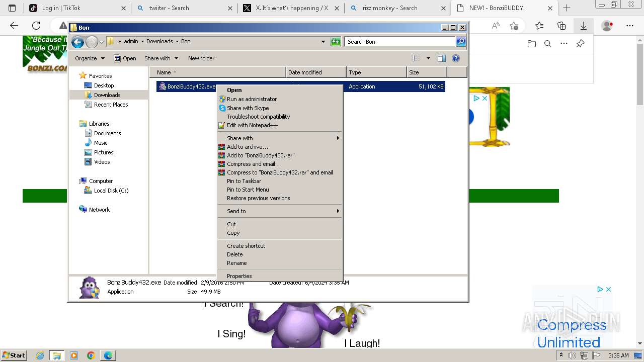
Task: Click Edge refresh page icon
Action: tap(36, 26)
